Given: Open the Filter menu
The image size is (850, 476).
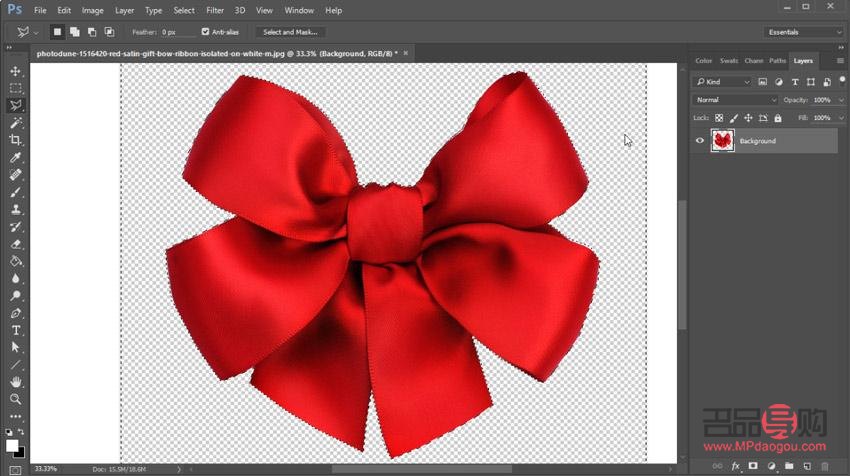Looking at the screenshot, I should click(215, 10).
